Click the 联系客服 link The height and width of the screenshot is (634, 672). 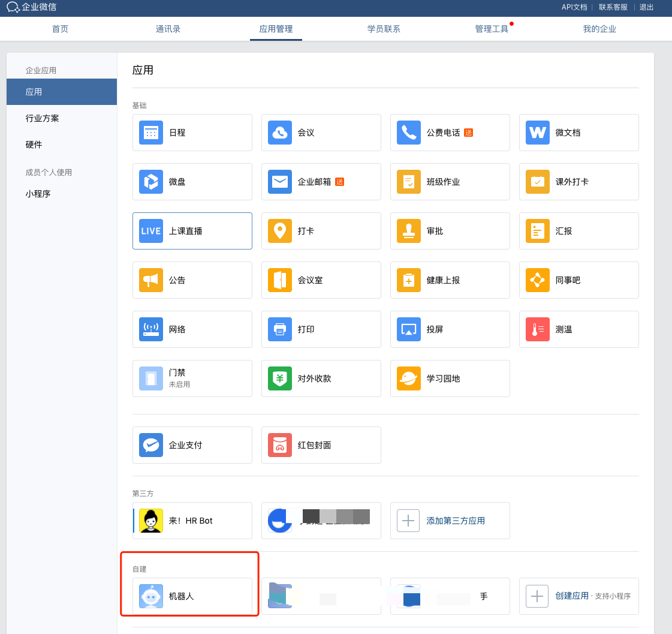click(613, 7)
